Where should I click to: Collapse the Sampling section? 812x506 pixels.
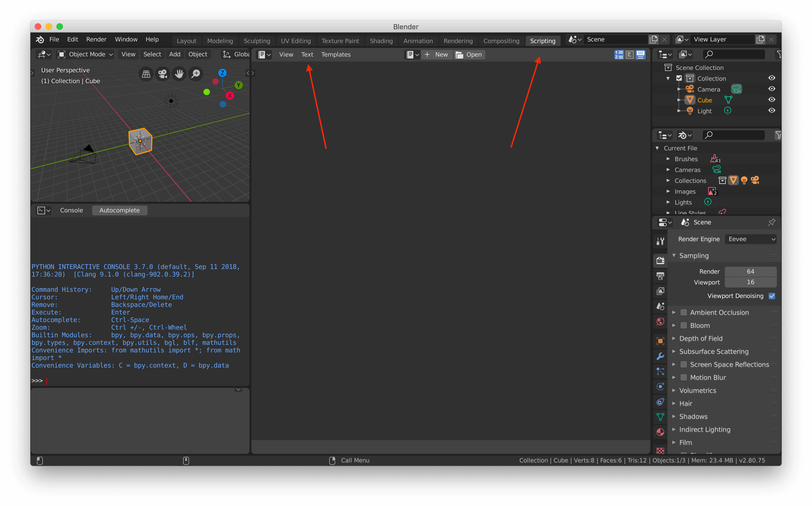pyautogui.click(x=674, y=255)
